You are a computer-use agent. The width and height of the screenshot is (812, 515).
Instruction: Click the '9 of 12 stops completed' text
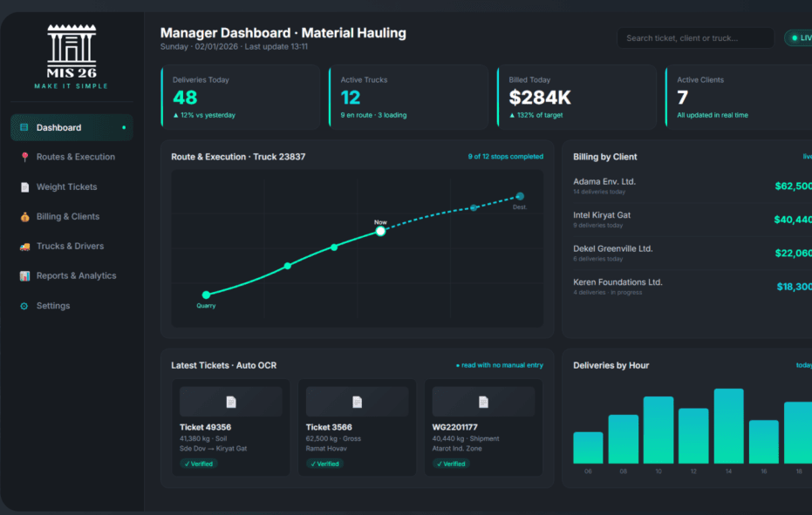(x=506, y=156)
